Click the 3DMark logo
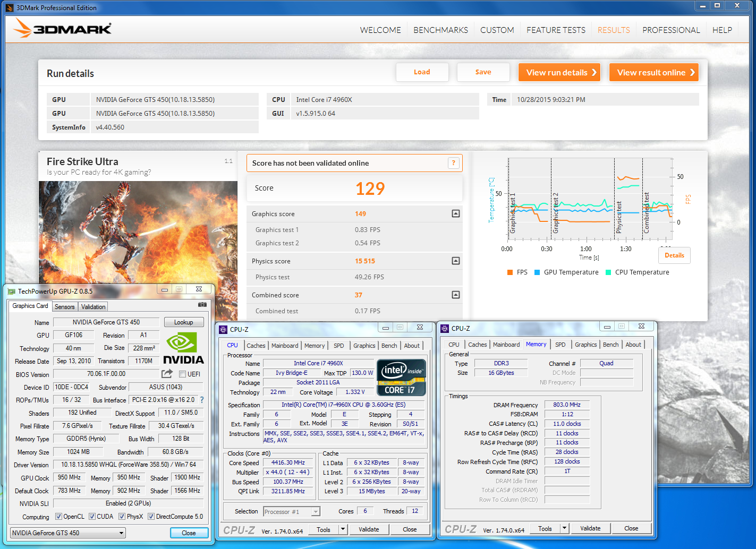 pos(62,28)
